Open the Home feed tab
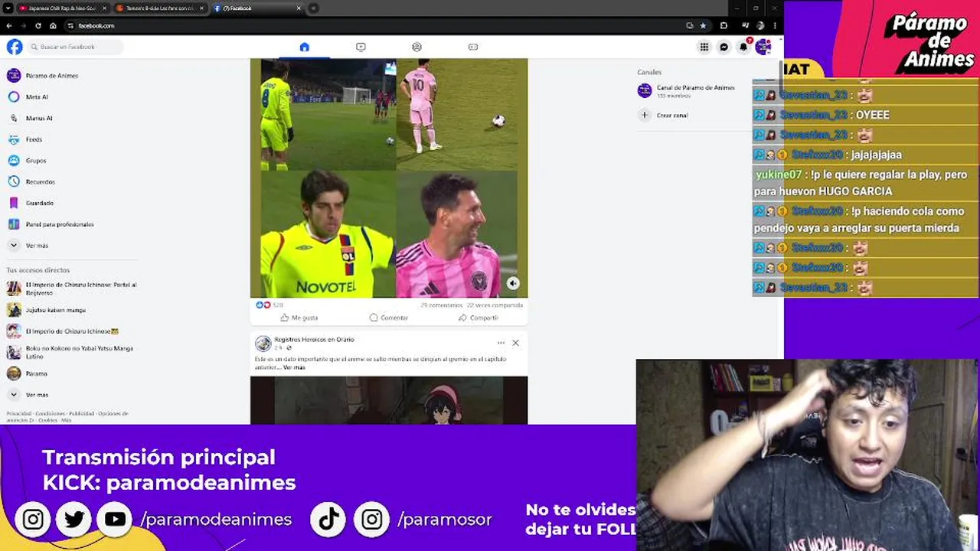This screenshot has width=980, height=551. click(x=304, y=47)
